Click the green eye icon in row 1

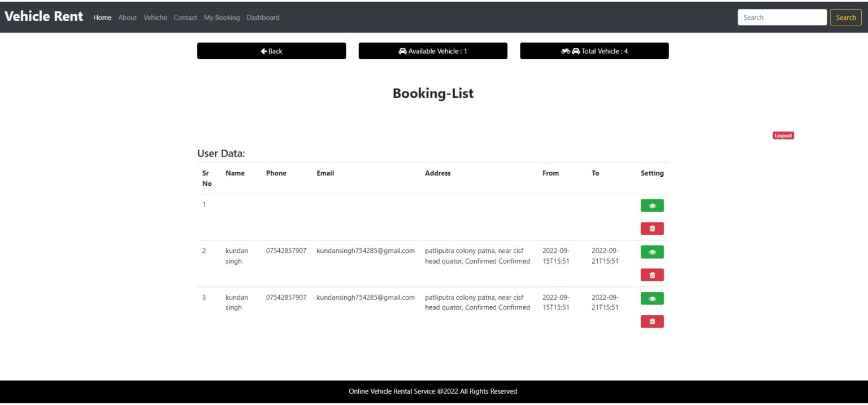[x=652, y=206]
